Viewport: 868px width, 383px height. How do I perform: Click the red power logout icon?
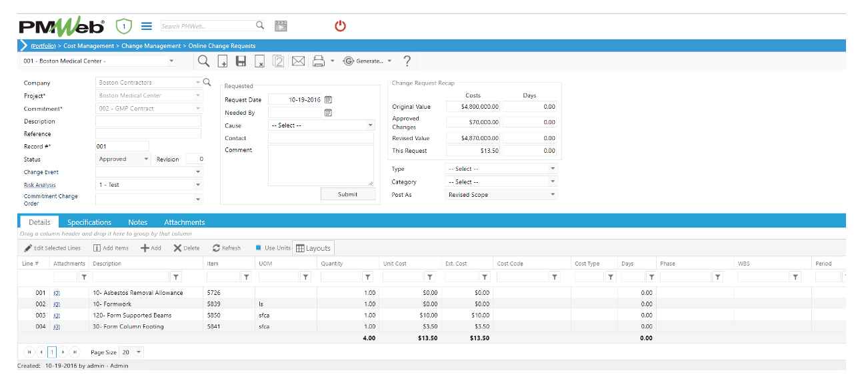point(340,26)
